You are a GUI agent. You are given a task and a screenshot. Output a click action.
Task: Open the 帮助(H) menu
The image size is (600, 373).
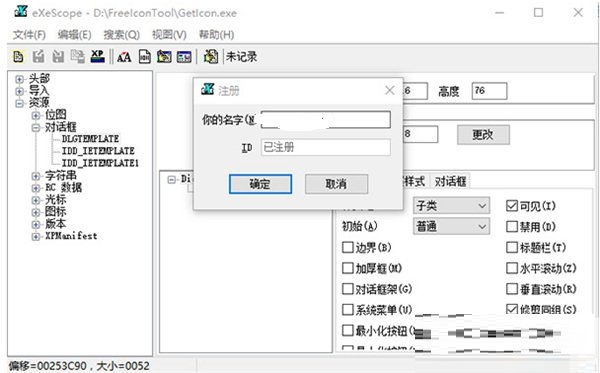217,35
